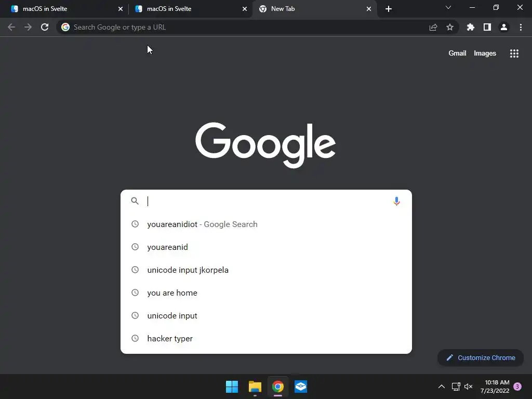The height and width of the screenshot is (399, 532).
Task: Click clock icon beside hacker typer
Action: point(135,338)
